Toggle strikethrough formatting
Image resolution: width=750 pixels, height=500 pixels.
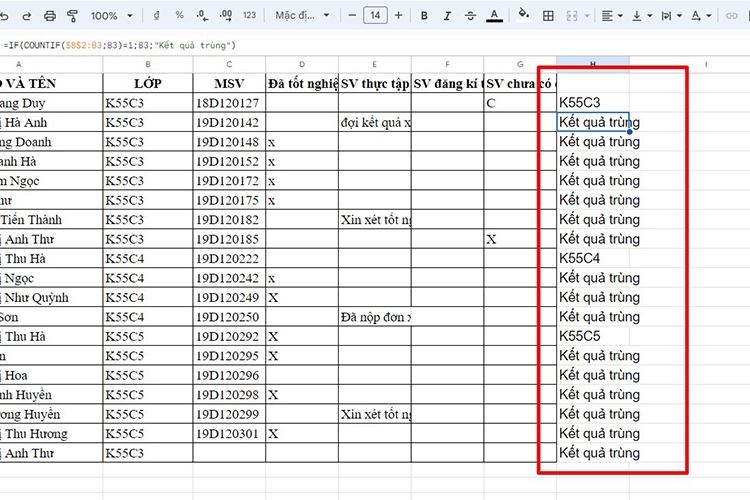click(470, 16)
